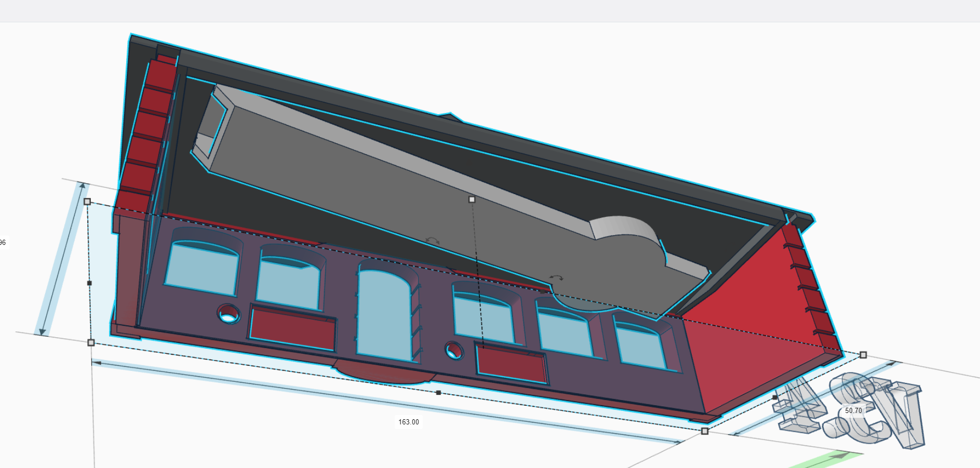Click the black midpoint handle on the left edge
Viewport: 980px width, 468px height.
click(x=89, y=283)
